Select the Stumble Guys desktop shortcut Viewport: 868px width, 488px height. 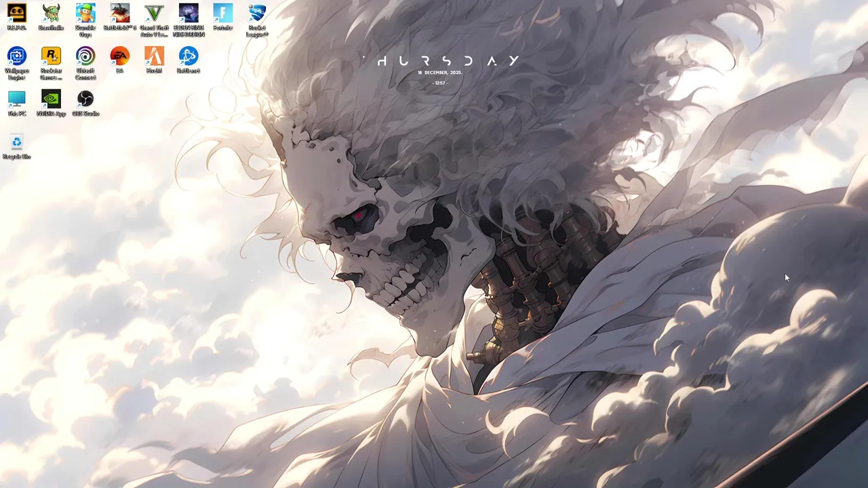click(x=85, y=20)
